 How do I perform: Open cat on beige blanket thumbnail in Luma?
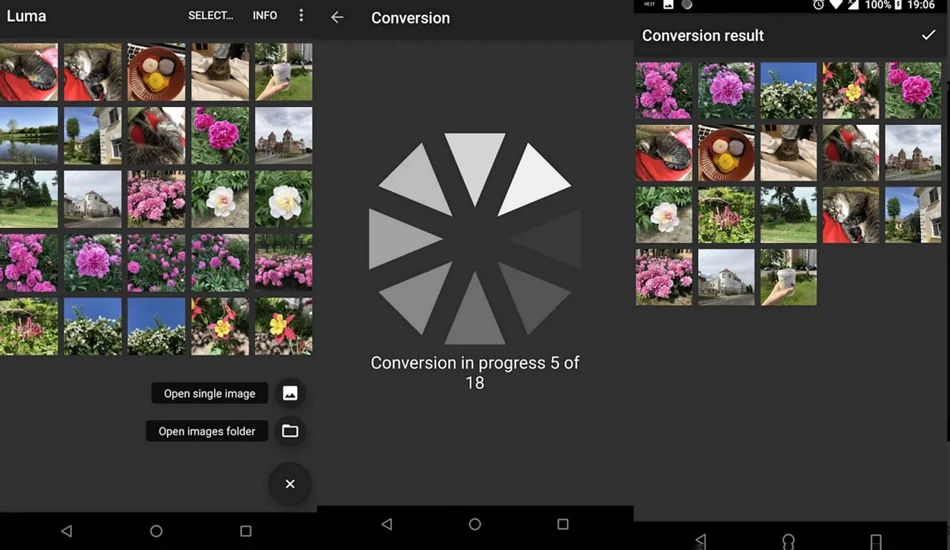coord(220,71)
